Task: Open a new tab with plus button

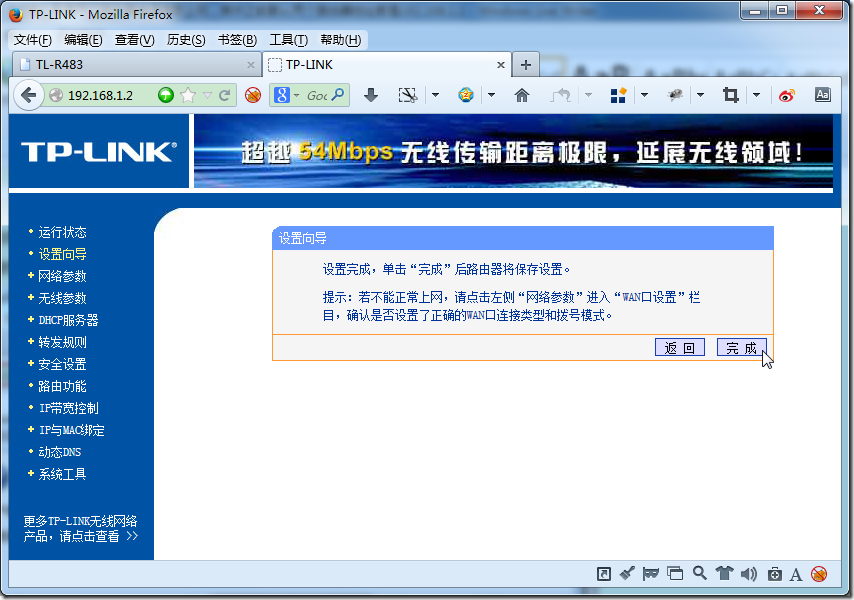Action: point(526,65)
